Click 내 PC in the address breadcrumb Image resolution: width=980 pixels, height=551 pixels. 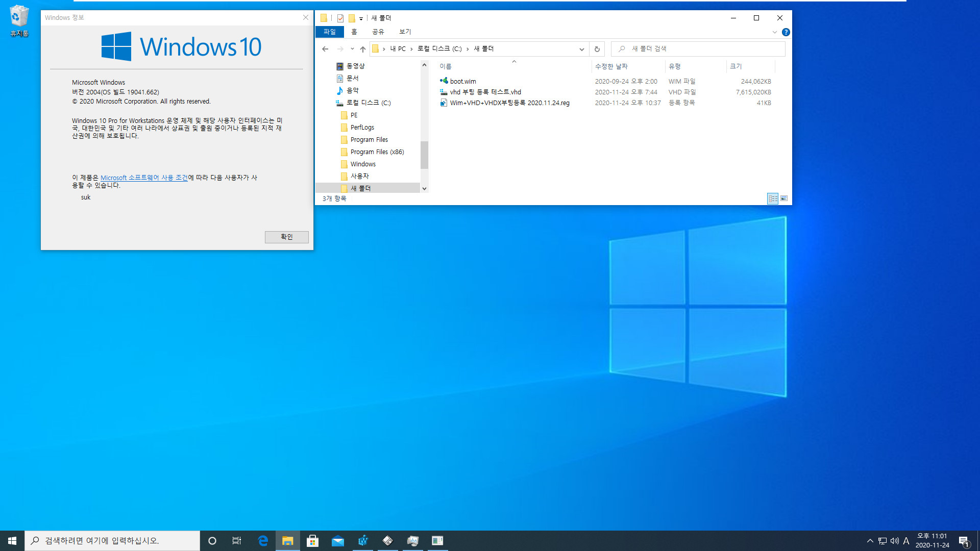(398, 49)
